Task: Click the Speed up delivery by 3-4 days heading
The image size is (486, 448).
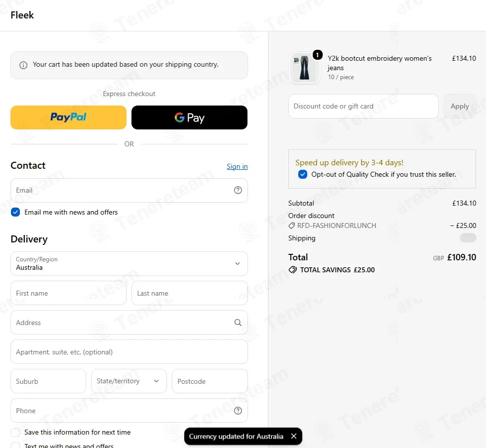Action: pyautogui.click(x=350, y=163)
